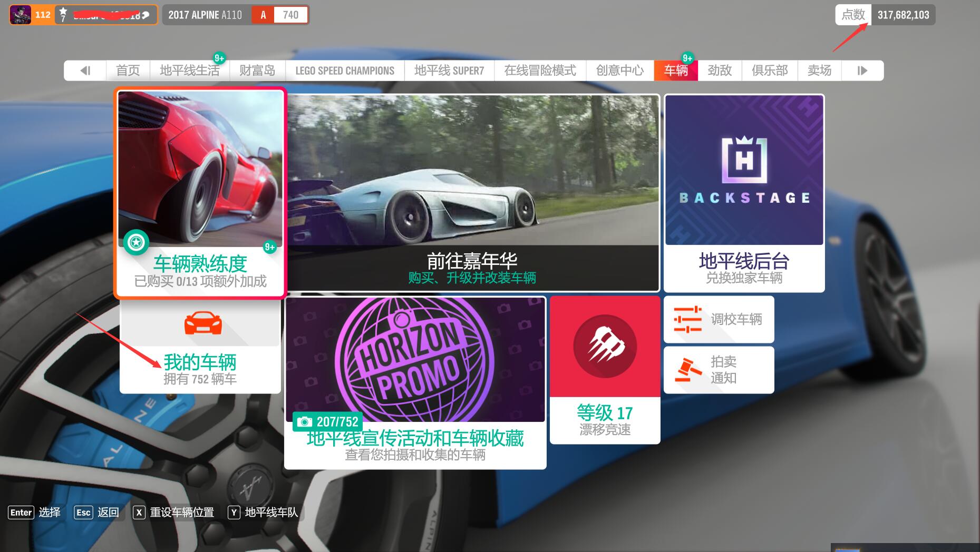Open the Backstage 地平线后台 tile
The width and height of the screenshot is (980, 552).
(x=744, y=192)
